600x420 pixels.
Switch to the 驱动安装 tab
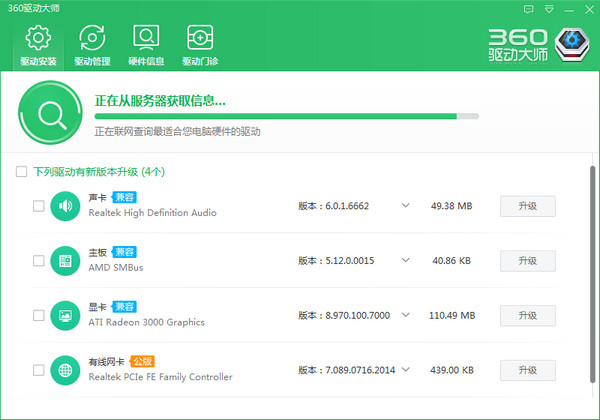38,45
